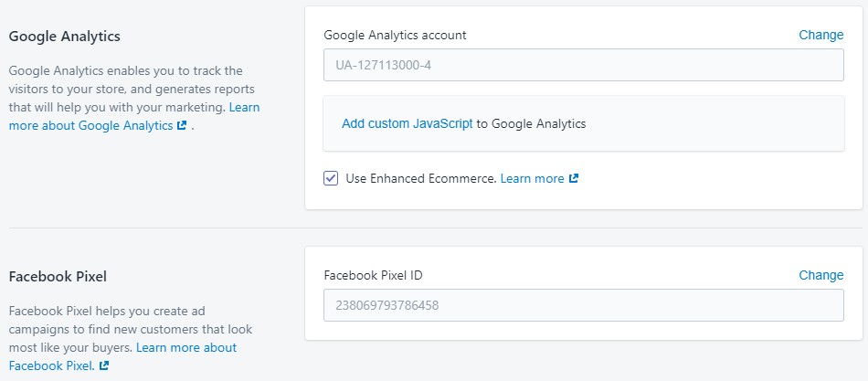
Task: Click external-link icon beside Enhanced Ecommerce Learn more
Action: click(x=574, y=178)
